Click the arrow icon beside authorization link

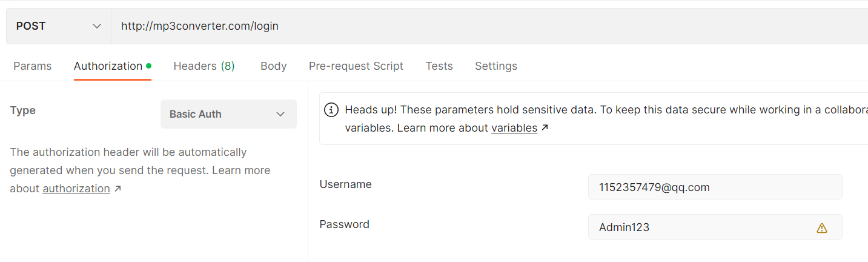pos(118,189)
